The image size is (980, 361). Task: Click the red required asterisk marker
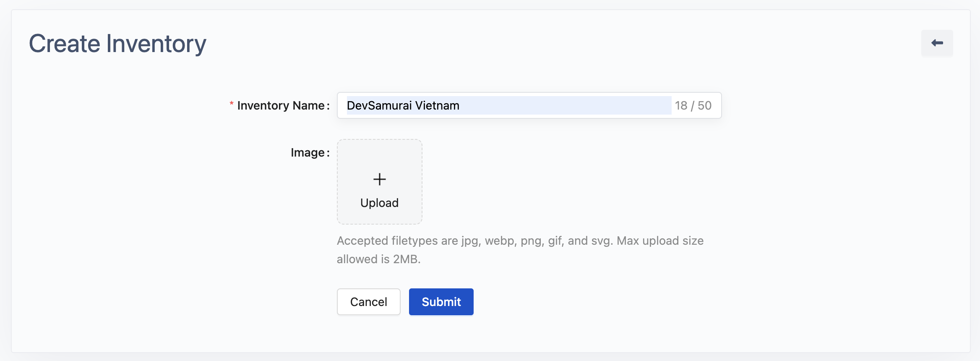coord(231,104)
